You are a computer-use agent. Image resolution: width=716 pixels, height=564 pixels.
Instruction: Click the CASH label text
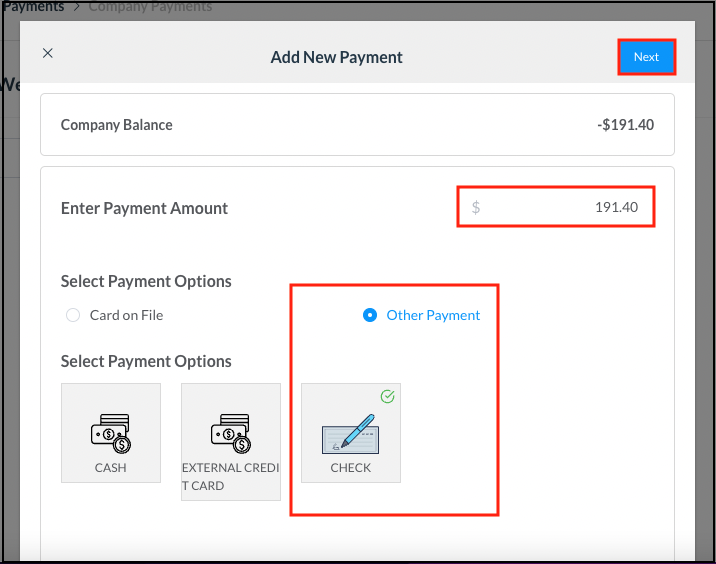pos(110,468)
